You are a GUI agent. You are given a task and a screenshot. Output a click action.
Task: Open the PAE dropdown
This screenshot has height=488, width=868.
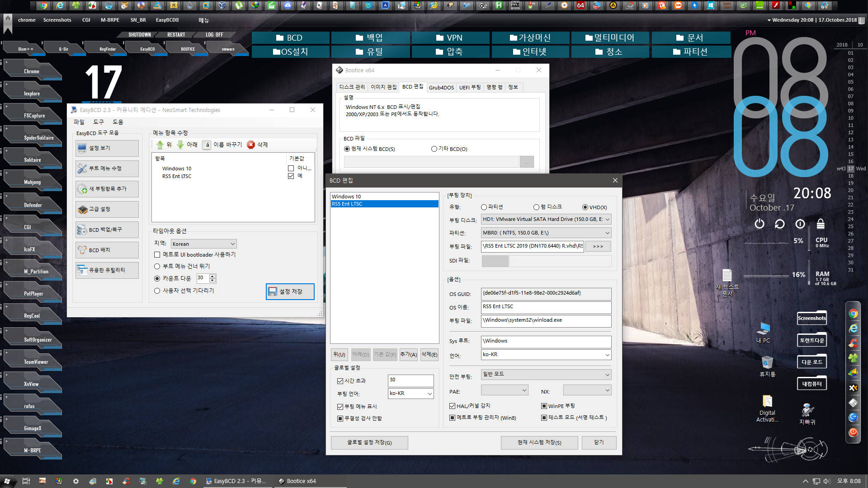(505, 390)
